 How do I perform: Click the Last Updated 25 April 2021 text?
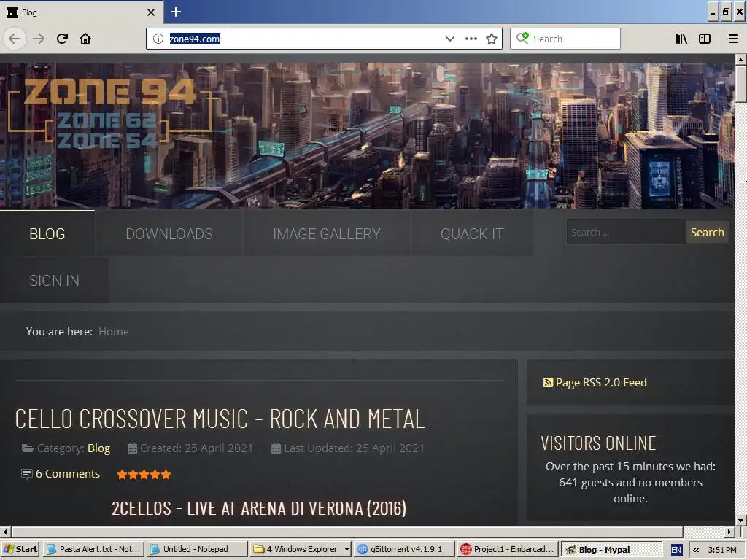354,448
